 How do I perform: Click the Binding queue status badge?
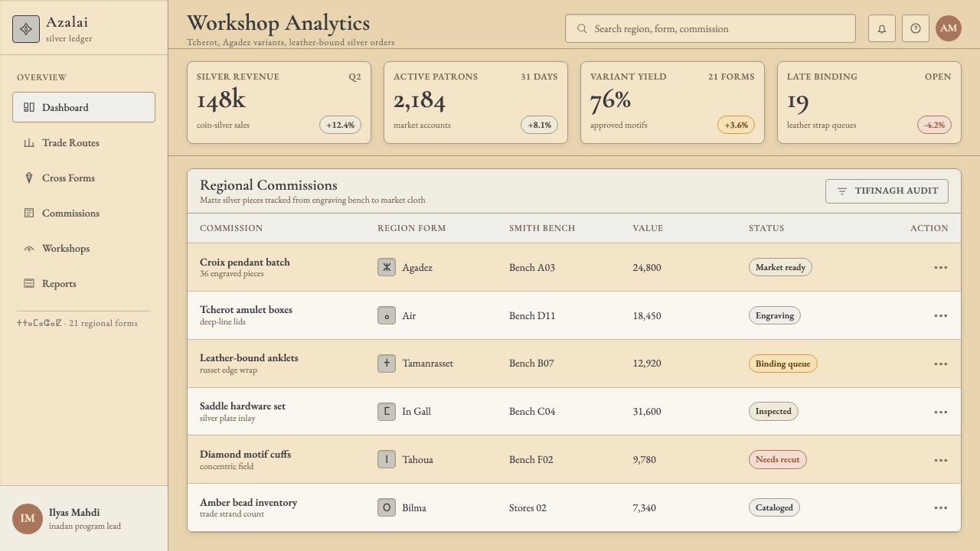pos(782,364)
